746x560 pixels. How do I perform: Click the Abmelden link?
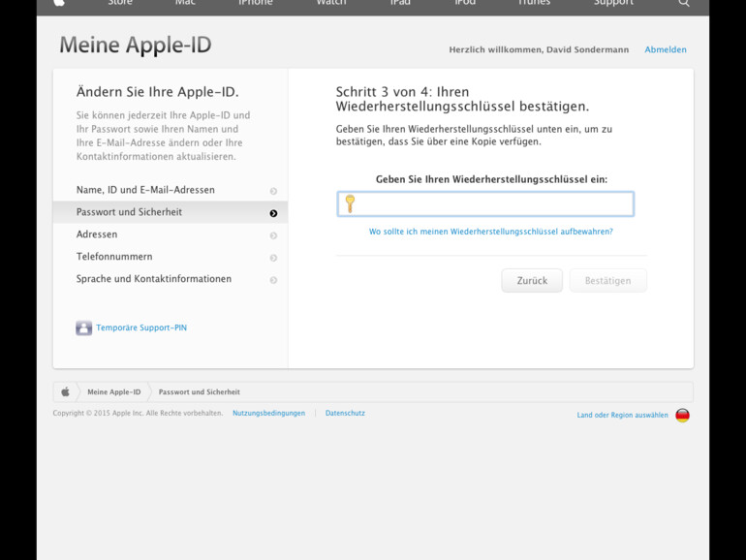[x=666, y=49]
